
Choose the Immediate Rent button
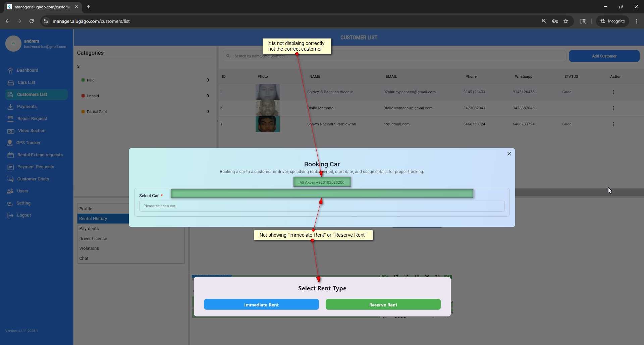pyautogui.click(x=261, y=304)
